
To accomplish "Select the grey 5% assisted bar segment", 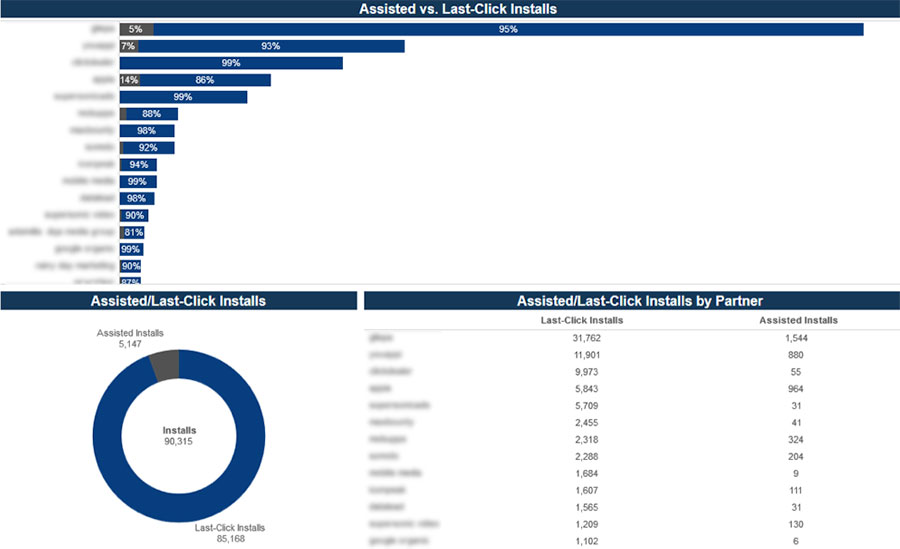I will pos(136,30).
